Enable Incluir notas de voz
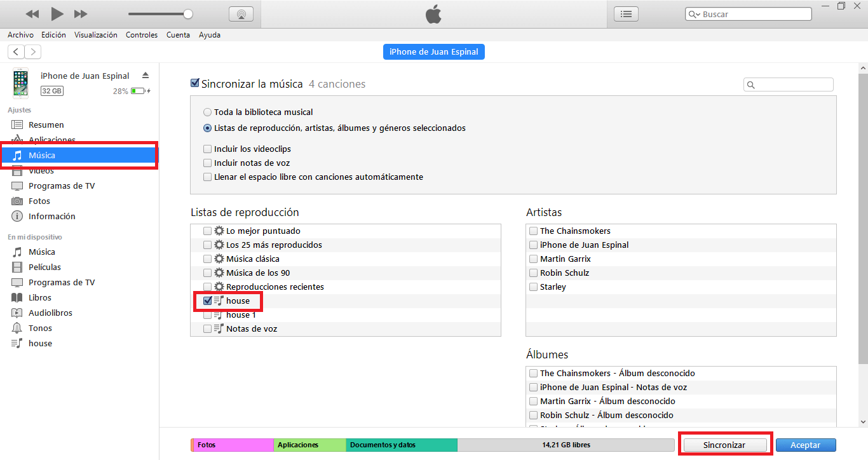868x460 pixels. coord(208,163)
